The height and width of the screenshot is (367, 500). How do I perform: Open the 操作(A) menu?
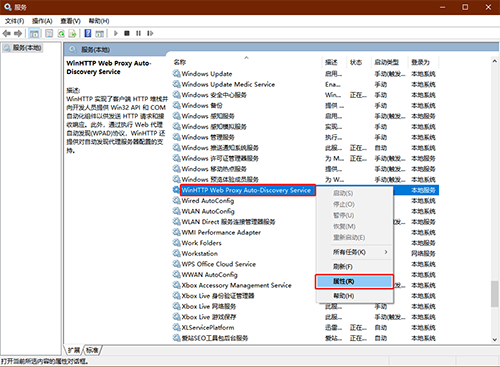click(x=42, y=21)
